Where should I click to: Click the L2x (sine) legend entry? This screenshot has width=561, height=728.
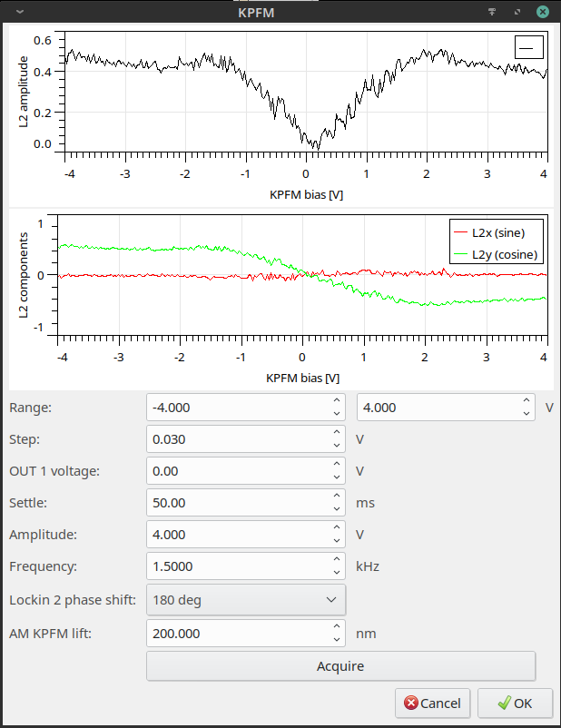(x=495, y=232)
